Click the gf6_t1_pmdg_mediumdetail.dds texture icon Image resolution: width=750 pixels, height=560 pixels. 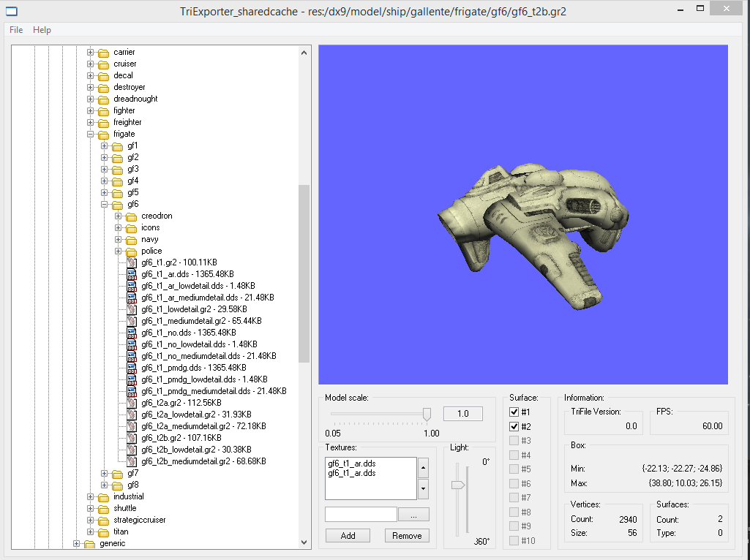[x=132, y=391]
